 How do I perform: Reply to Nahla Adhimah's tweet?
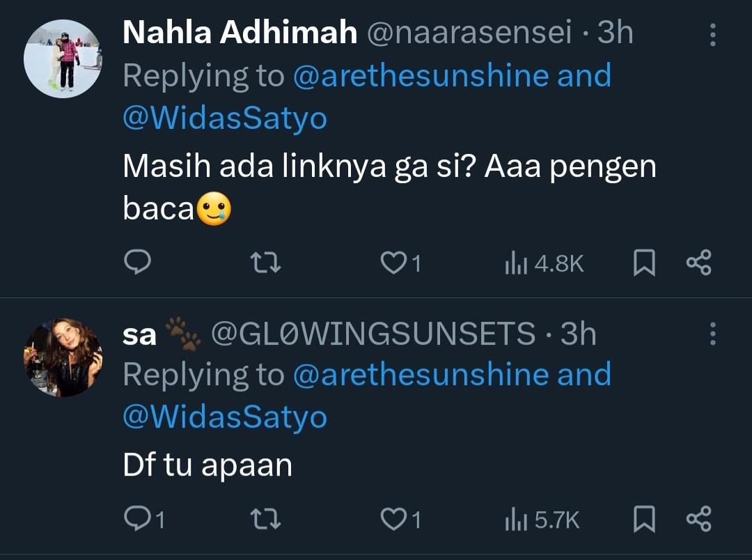tap(138, 263)
